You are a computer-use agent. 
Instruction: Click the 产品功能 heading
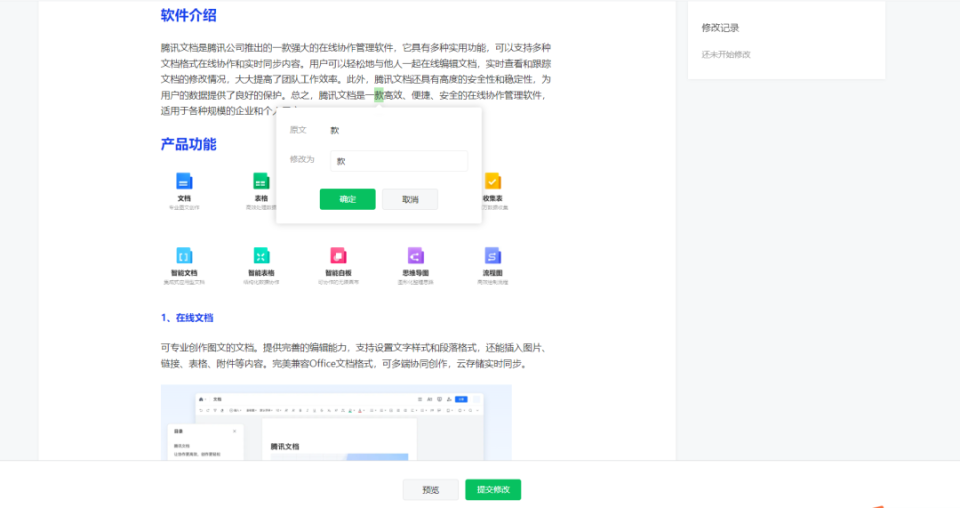189,144
